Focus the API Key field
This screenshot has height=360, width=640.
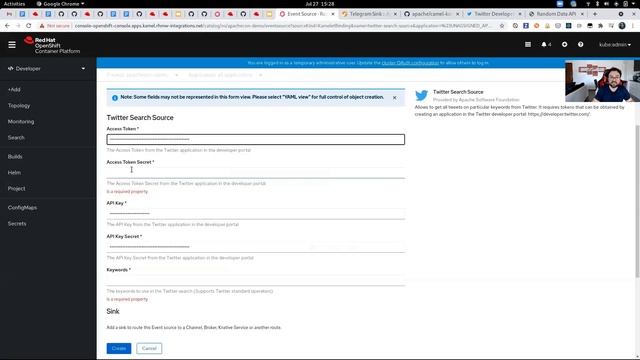[256, 214]
